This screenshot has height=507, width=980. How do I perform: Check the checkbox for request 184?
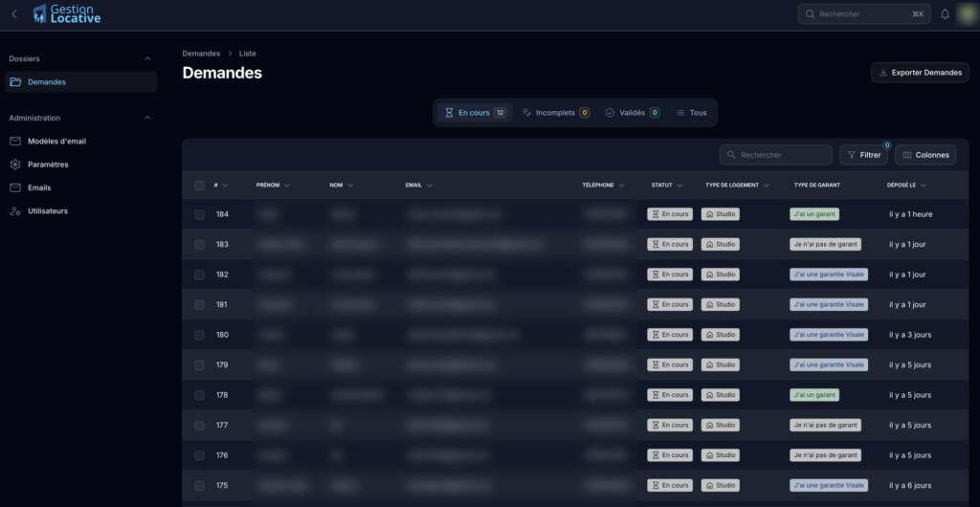199,214
